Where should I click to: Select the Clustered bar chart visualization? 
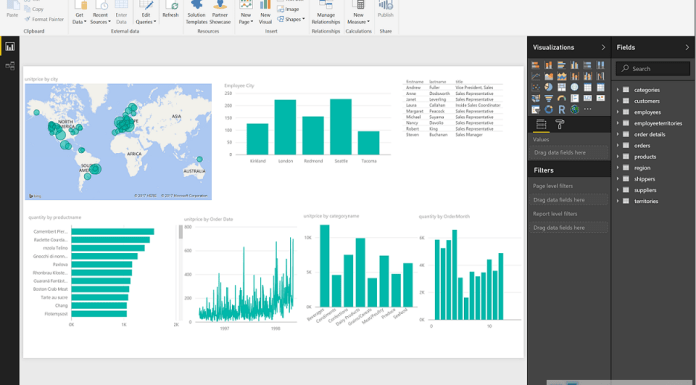click(562, 65)
